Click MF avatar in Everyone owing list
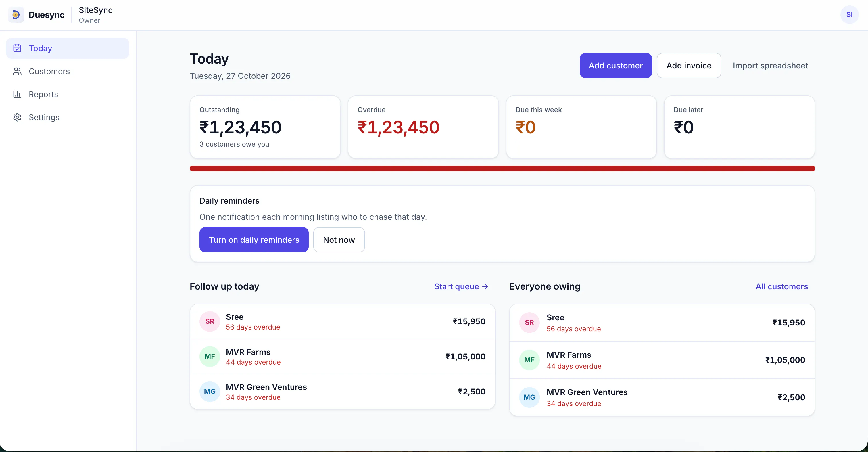The height and width of the screenshot is (452, 868). point(529,360)
